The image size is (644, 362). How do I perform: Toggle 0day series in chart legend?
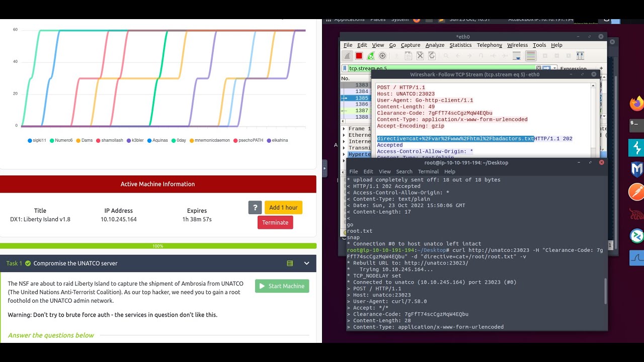point(179,140)
